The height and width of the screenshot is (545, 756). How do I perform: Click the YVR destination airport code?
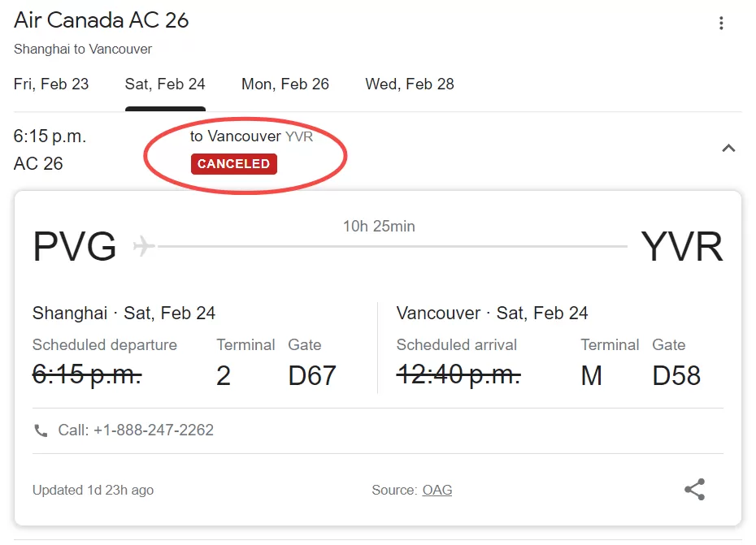(x=682, y=246)
